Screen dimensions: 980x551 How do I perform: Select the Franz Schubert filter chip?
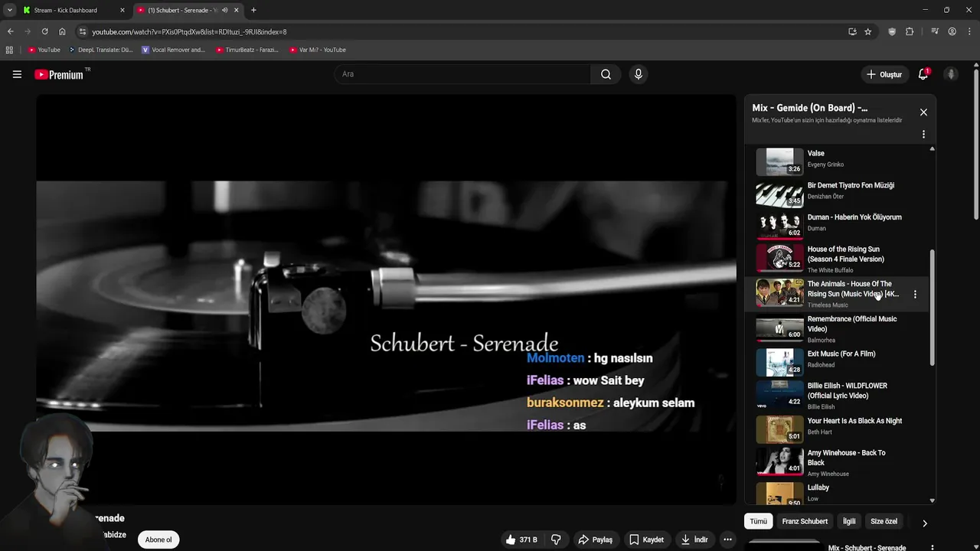pyautogui.click(x=805, y=521)
